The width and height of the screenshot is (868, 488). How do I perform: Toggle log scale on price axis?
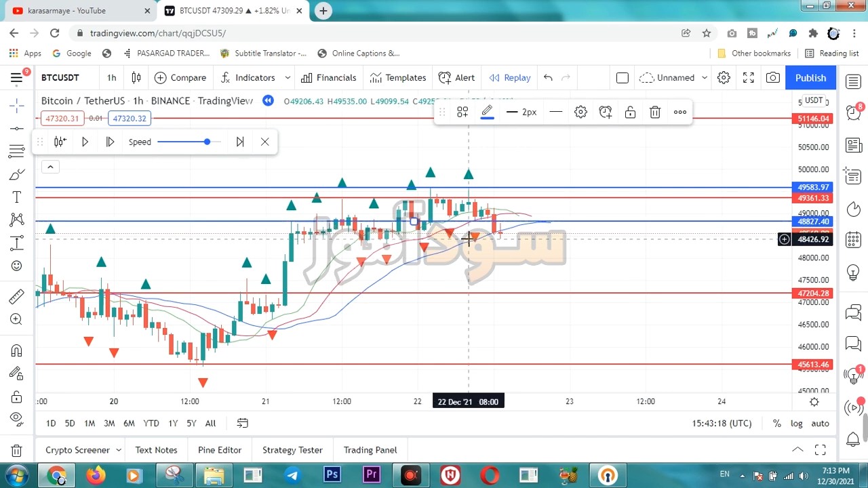(796, 424)
